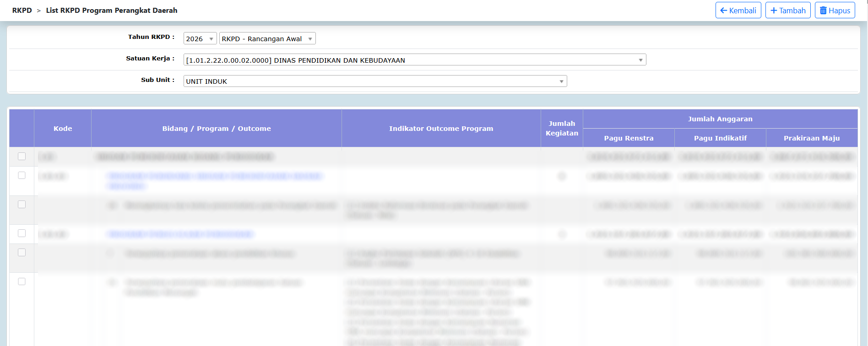Tick the second table row checkbox
The height and width of the screenshot is (346, 868).
pyautogui.click(x=22, y=175)
